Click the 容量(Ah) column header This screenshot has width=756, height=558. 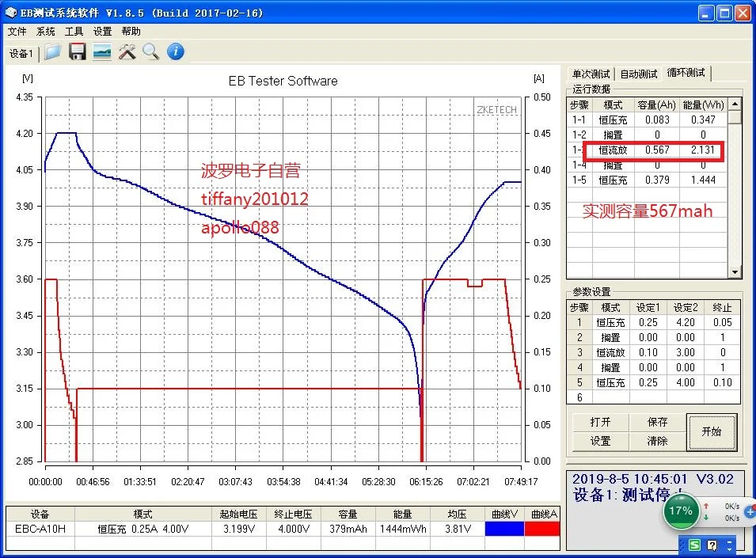click(656, 105)
